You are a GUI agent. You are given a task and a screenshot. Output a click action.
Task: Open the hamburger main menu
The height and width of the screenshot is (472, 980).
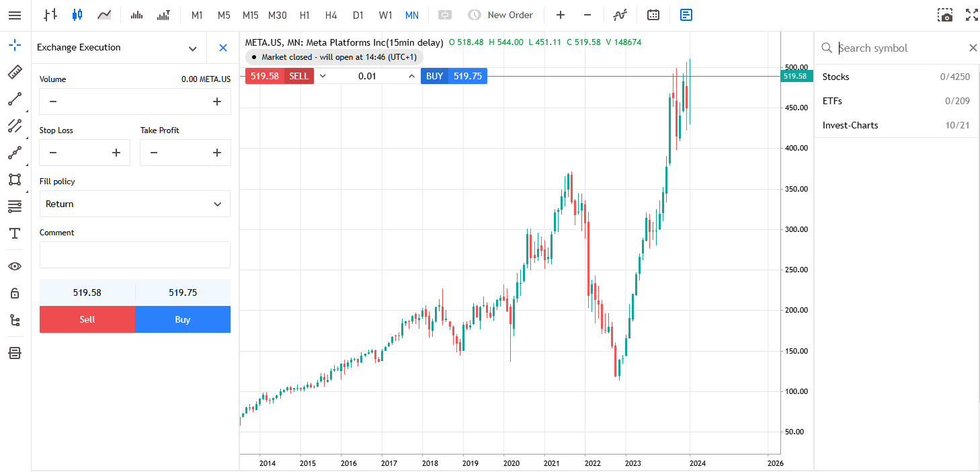[15, 15]
